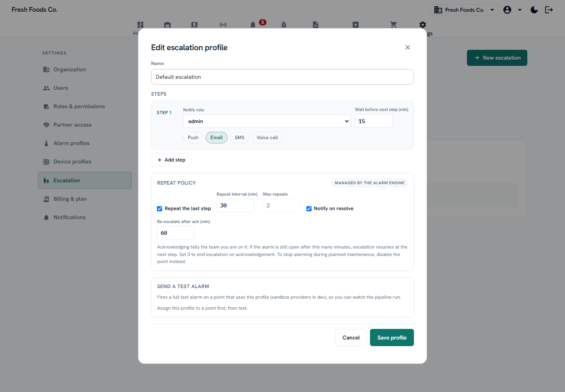Focus the Wait before next step field
The image size is (565, 392).
pos(374,121)
